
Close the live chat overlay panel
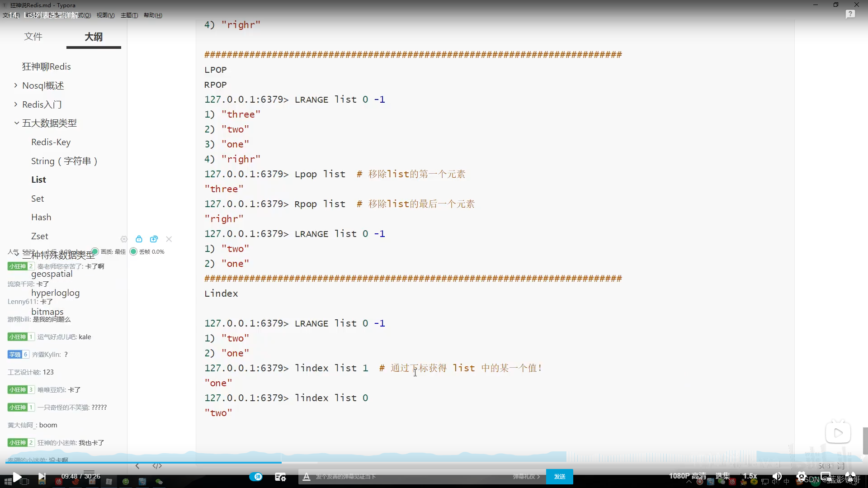tap(169, 239)
